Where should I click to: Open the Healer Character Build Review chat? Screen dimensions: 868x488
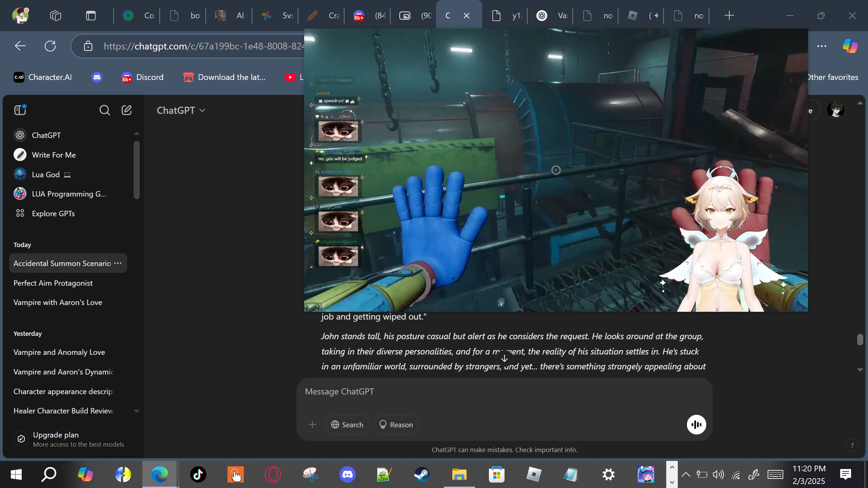[x=68, y=411]
